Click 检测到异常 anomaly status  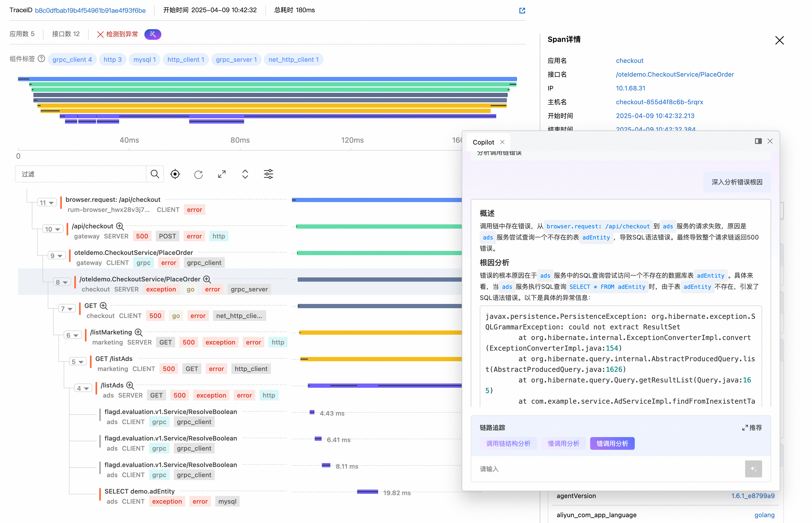[x=118, y=34]
